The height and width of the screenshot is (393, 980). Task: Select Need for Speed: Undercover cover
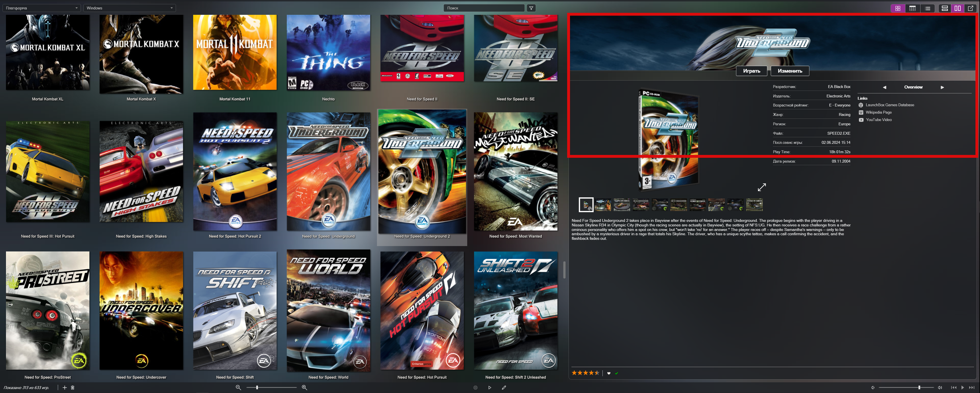pos(141,310)
